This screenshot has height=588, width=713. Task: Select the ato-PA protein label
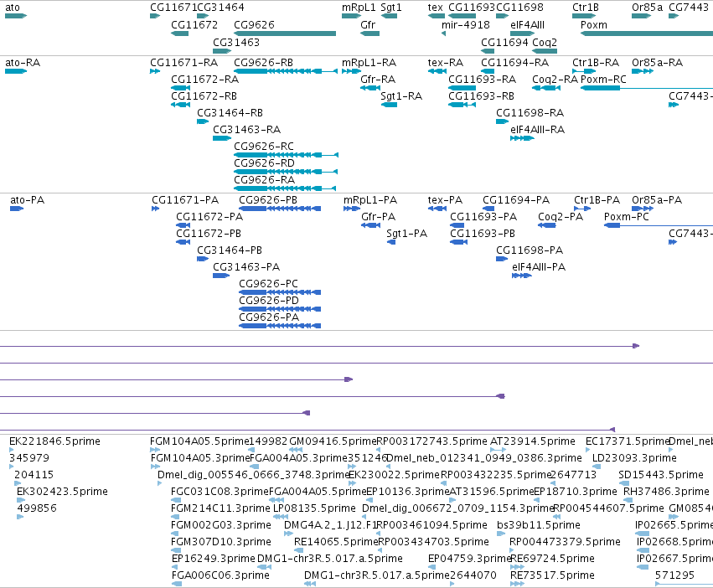[28, 199]
